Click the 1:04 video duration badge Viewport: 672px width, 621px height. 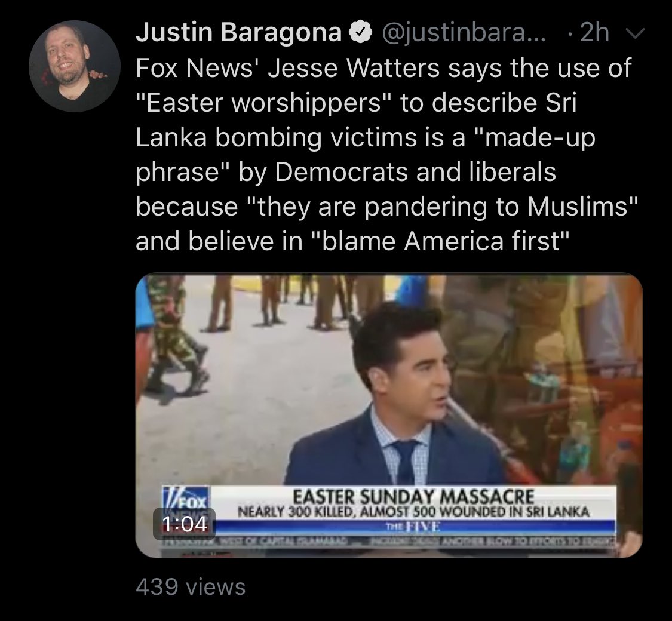click(x=185, y=524)
